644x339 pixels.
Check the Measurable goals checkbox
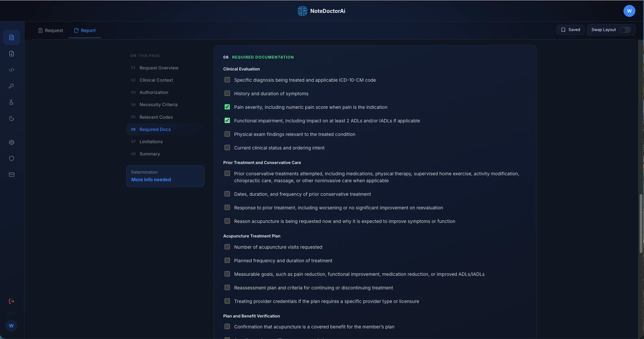pyautogui.click(x=227, y=274)
